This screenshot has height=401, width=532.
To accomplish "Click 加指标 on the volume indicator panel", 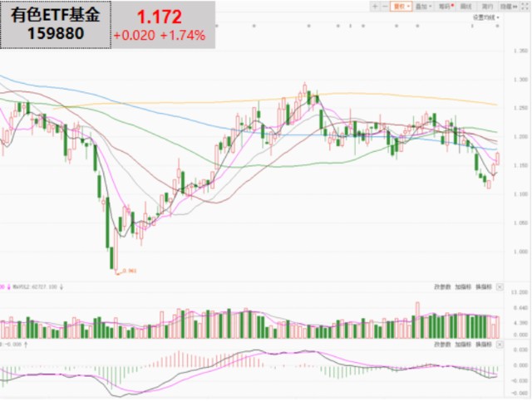I will click(463, 287).
